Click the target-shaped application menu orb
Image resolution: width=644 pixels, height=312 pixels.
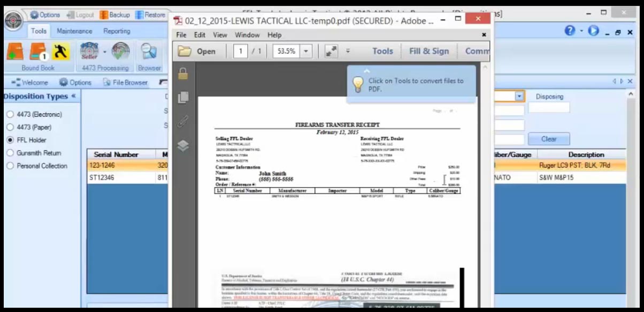point(13,20)
